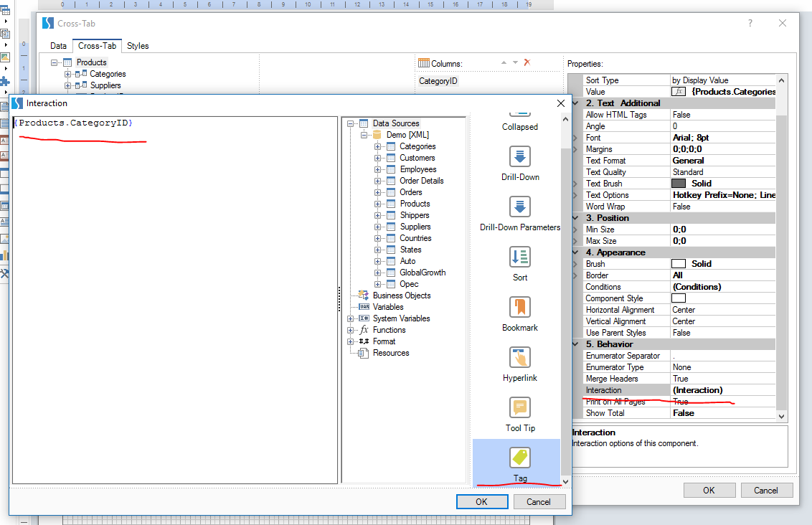Switch to the Styles tab

138,46
